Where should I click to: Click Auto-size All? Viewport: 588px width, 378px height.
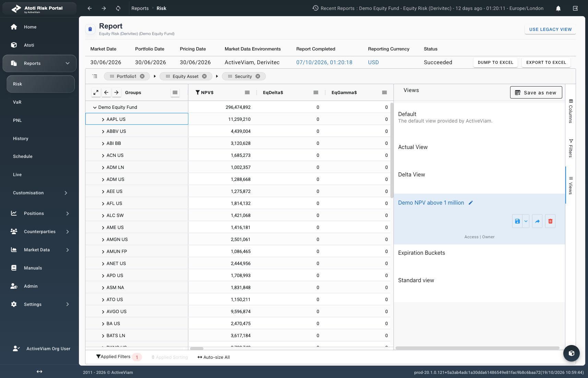(214, 357)
